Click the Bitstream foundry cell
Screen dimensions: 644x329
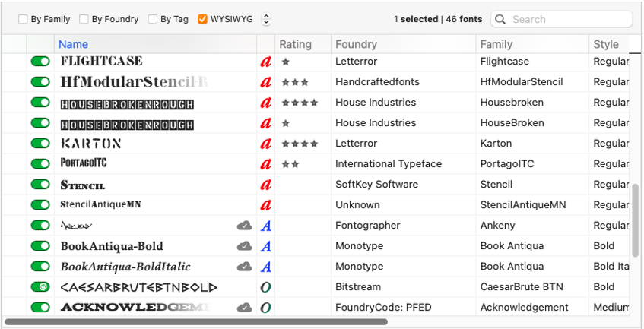pos(358,287)
